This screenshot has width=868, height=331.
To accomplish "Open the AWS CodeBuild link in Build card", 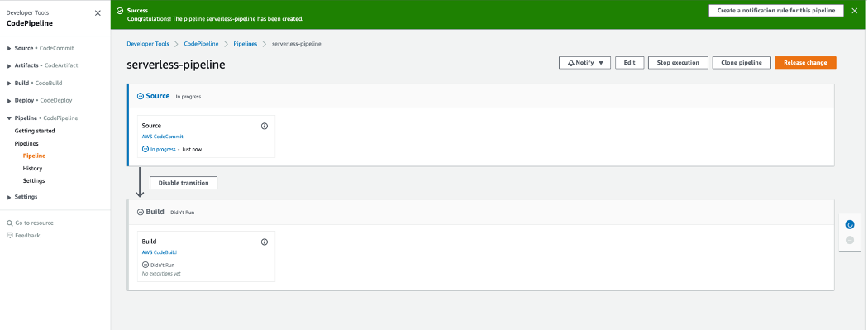I will [x=160, y=252].
